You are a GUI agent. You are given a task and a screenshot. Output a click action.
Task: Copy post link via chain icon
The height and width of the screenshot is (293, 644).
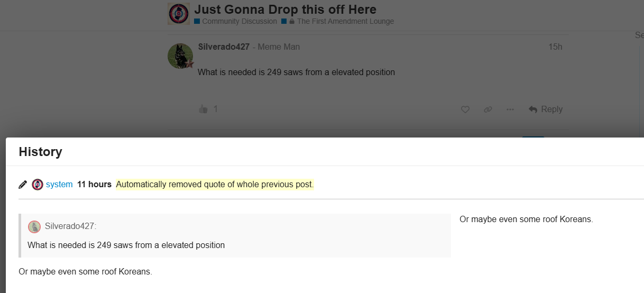(487, 109)
